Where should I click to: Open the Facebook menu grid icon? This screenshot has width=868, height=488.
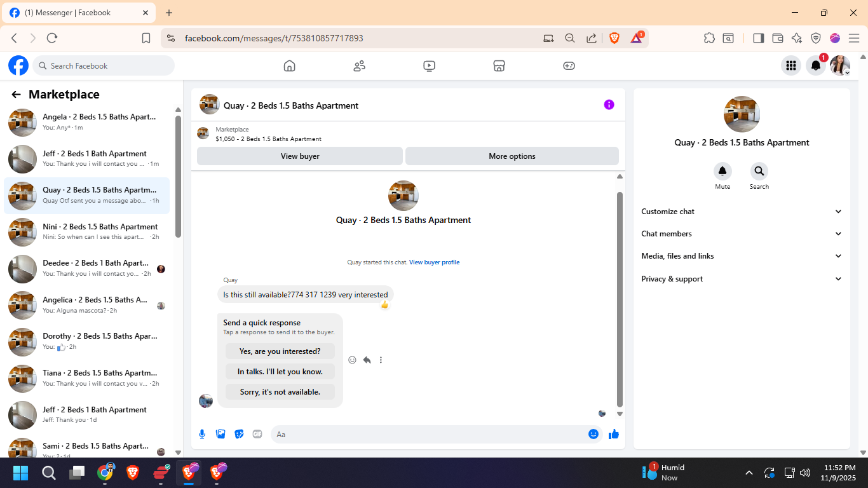(x=790, y=65)
